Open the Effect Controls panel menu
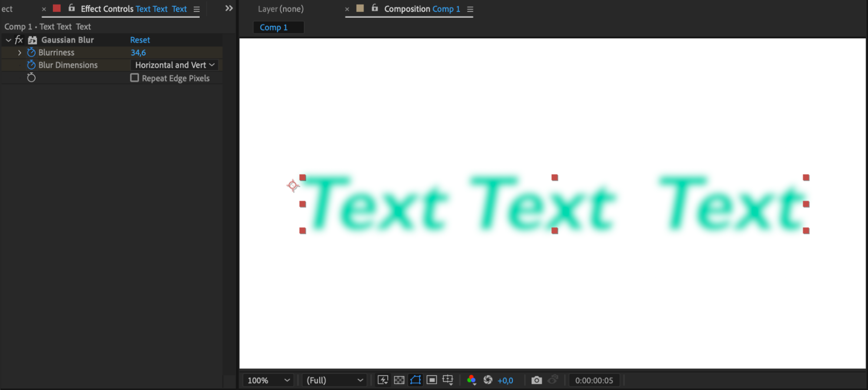Image resolution: width=868 pixels, height=390 pixels. point(197,9)
